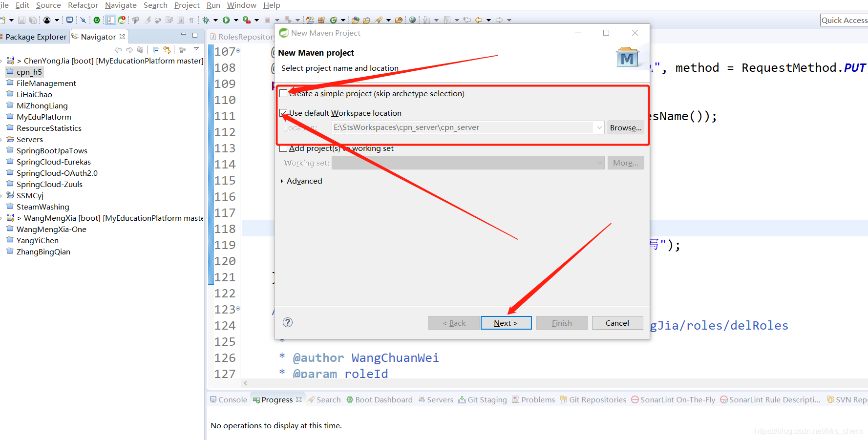Click editor horizontal scrollbar left arrow

point(246,383)
